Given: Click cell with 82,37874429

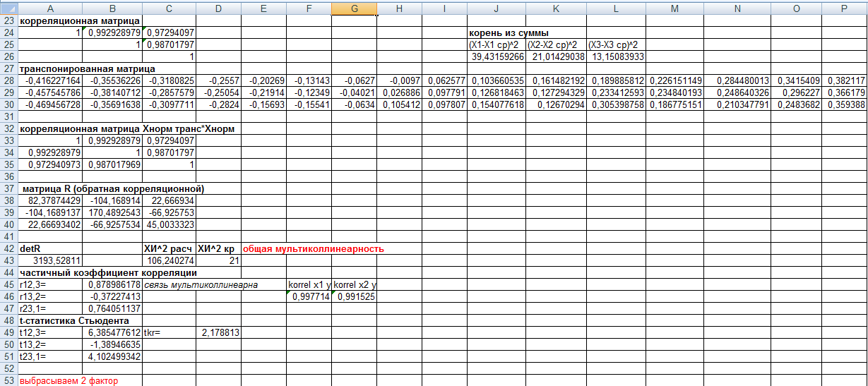Looking at the screenshot, I should click(x=50, y=201).
